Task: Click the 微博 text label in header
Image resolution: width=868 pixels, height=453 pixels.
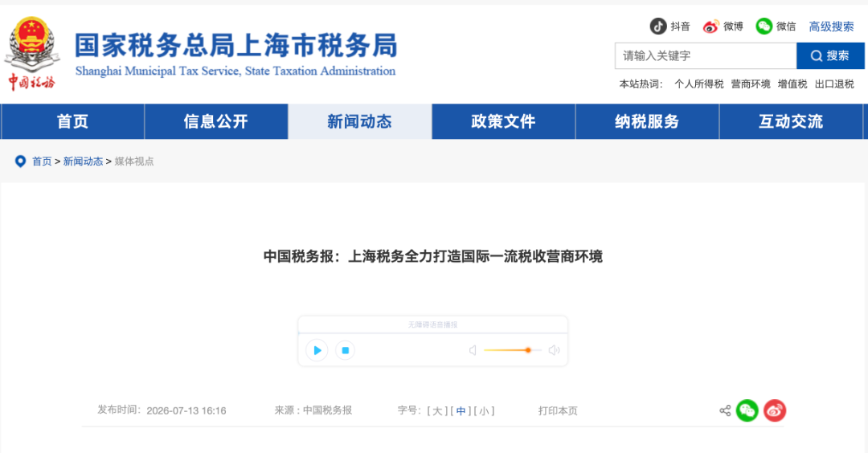Action: coord(733,27)
